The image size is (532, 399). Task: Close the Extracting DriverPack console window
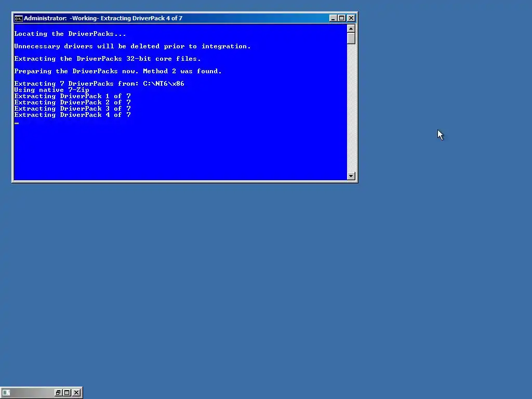click(x=351, y=18)
